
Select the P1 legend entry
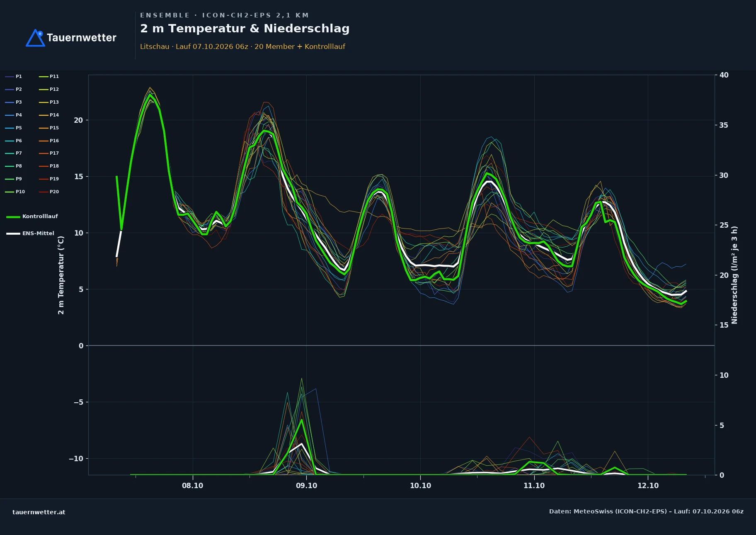coord(14,76)
